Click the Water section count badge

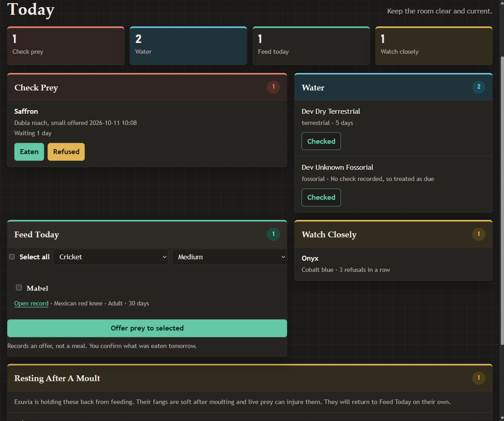478,87
